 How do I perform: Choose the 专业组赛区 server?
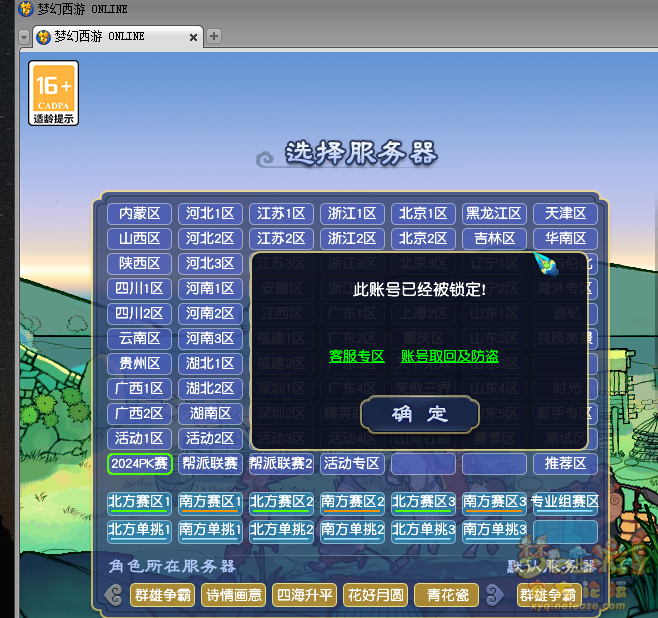pyautogui.click(x=565, y=503)
